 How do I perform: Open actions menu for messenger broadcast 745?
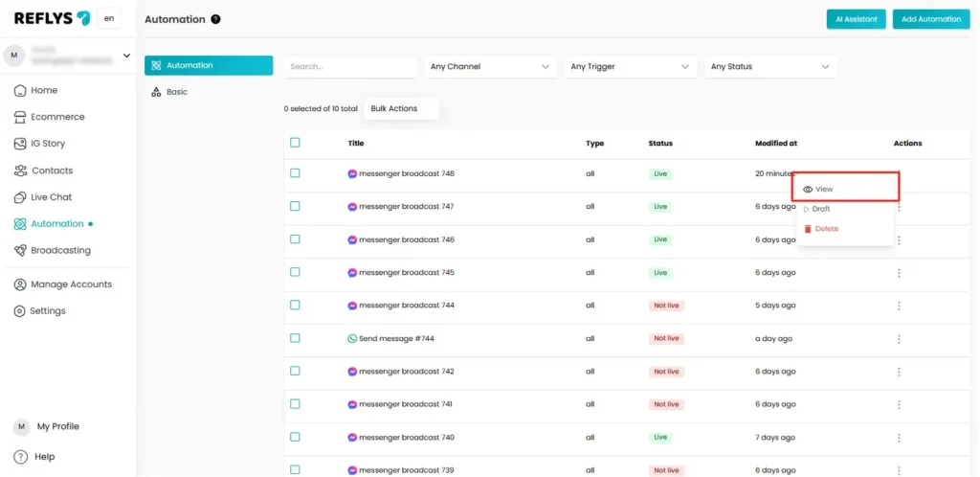[899, 273]
